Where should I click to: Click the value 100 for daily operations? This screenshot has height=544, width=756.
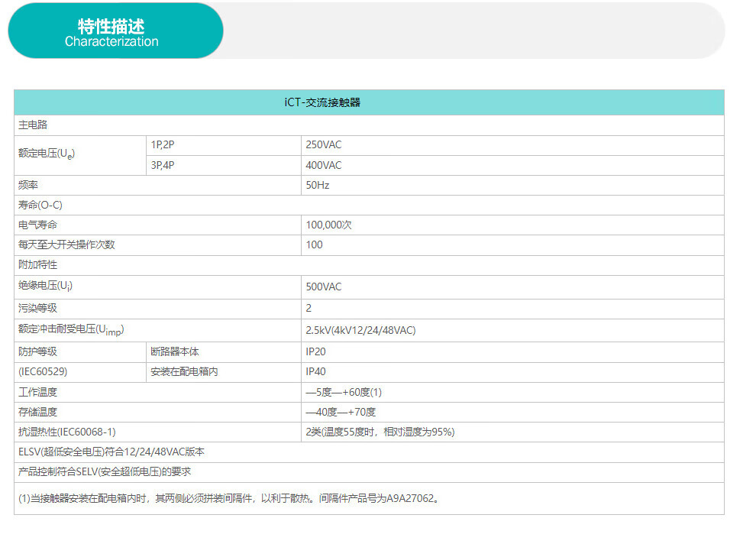(x=315, y=245)
